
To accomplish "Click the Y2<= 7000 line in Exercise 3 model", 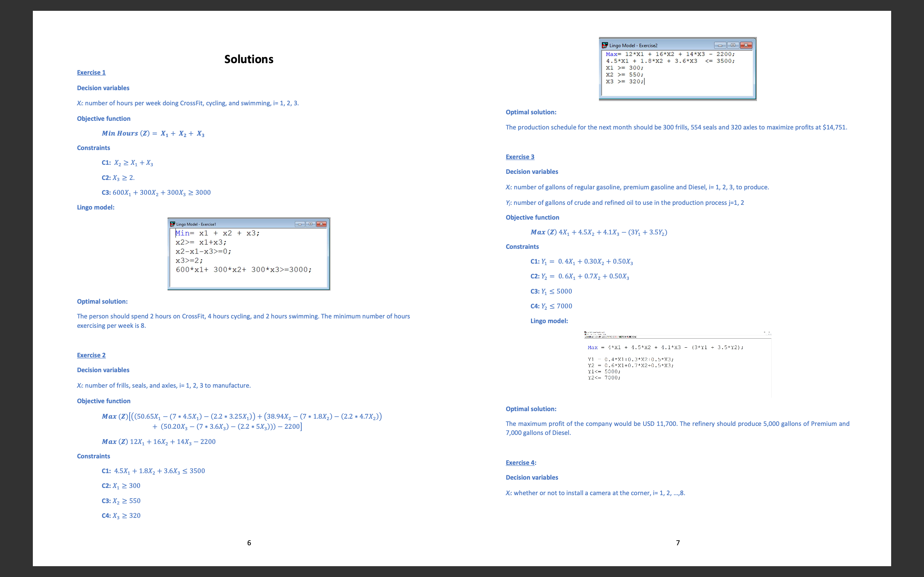I will 604,378.
